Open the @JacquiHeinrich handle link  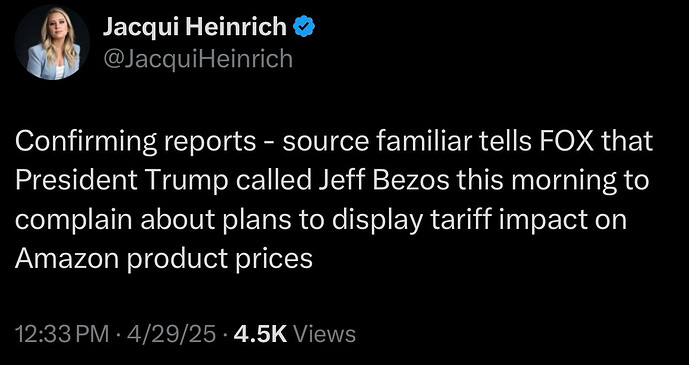click(x=198, y=58)
